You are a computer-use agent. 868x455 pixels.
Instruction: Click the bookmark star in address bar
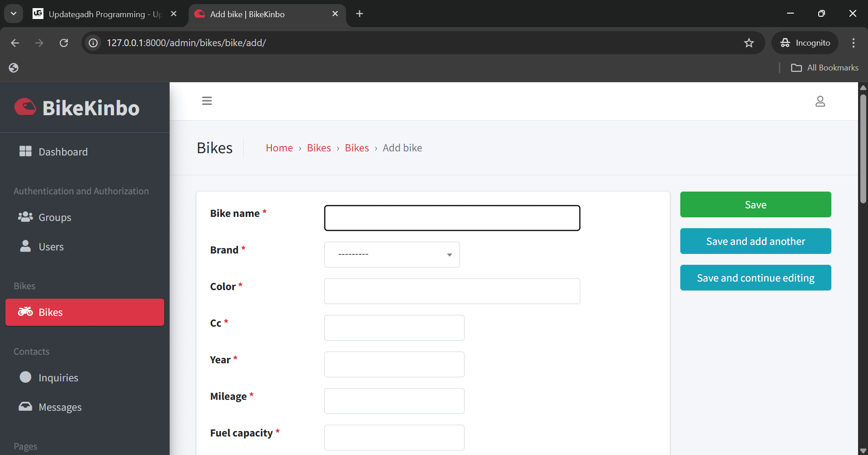[749, 42]
